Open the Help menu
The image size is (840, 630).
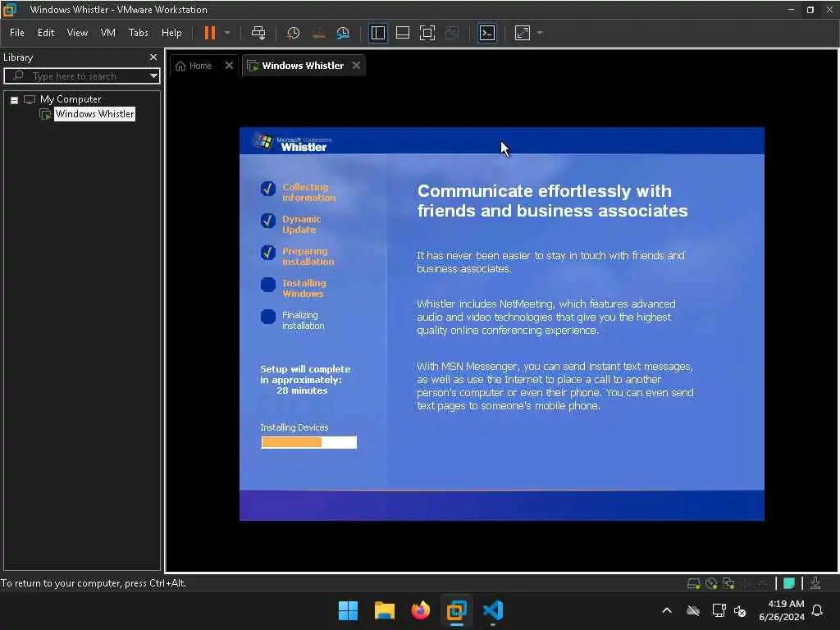tap(171, 33)
